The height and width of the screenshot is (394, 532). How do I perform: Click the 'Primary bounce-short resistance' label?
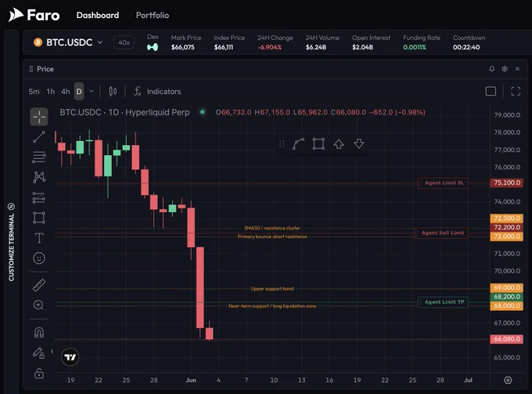click(x=272, y=237)
